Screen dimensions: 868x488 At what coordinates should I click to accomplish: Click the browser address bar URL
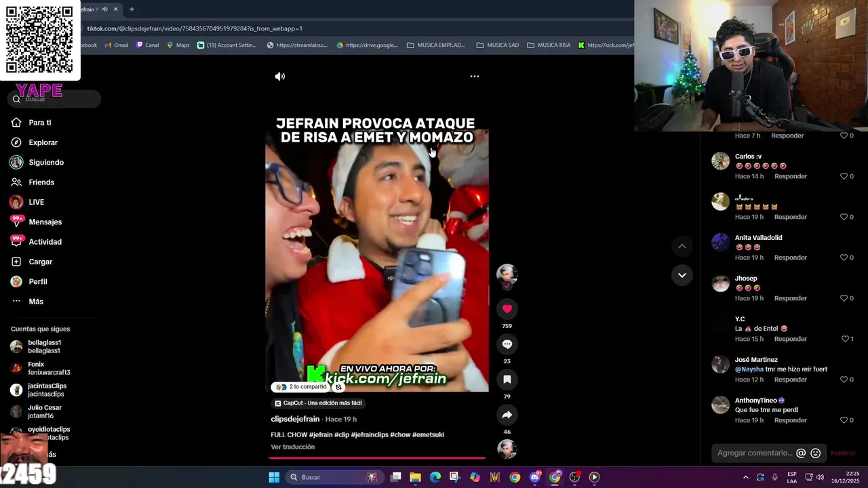pyautogui.click(x=195, y=28)
